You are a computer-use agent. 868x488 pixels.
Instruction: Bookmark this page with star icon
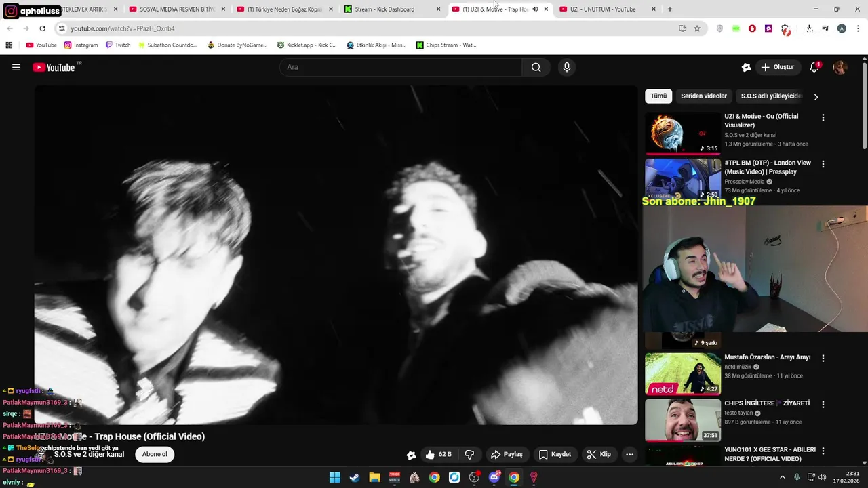[x=697, y=28]
